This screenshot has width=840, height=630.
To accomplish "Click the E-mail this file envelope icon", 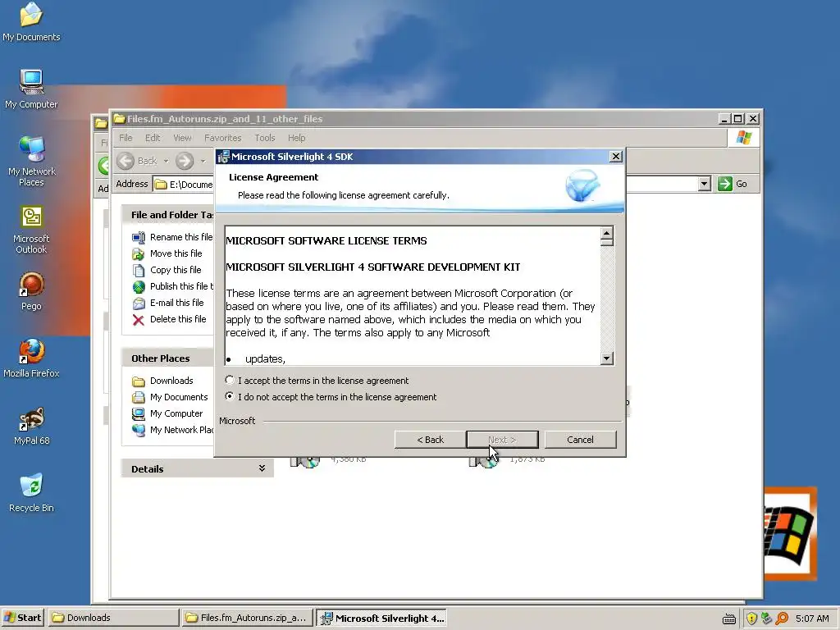I will click(x=138, y=304).
